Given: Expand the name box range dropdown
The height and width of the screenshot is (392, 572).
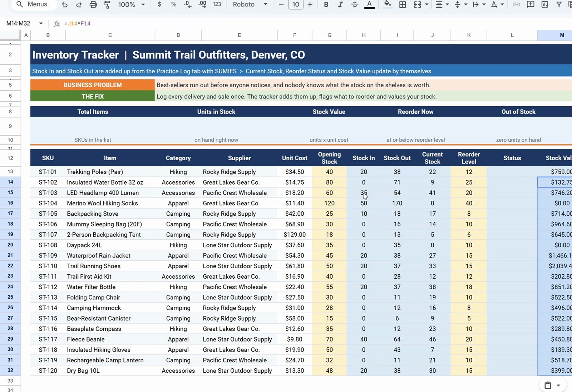Looking at the screenshot, I should [x=41, y=24].
